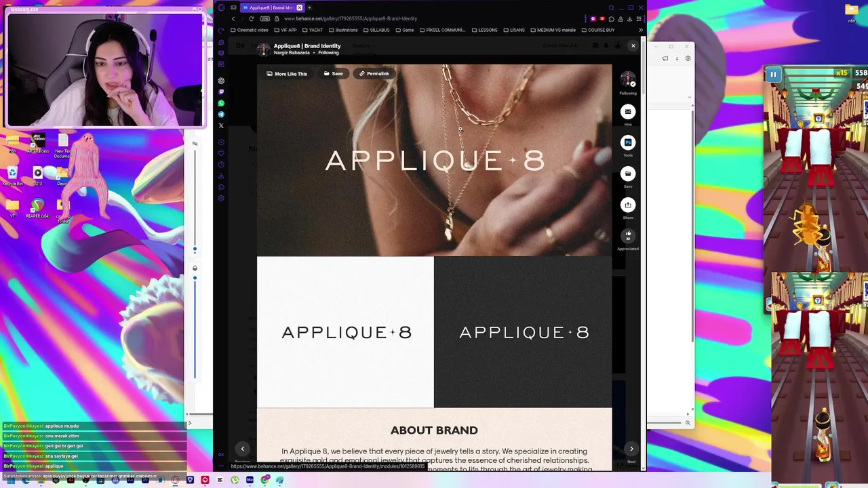Screen dimensions: 868x488
Task: Share the project with Share icon
Action: [x=628, y=205]
